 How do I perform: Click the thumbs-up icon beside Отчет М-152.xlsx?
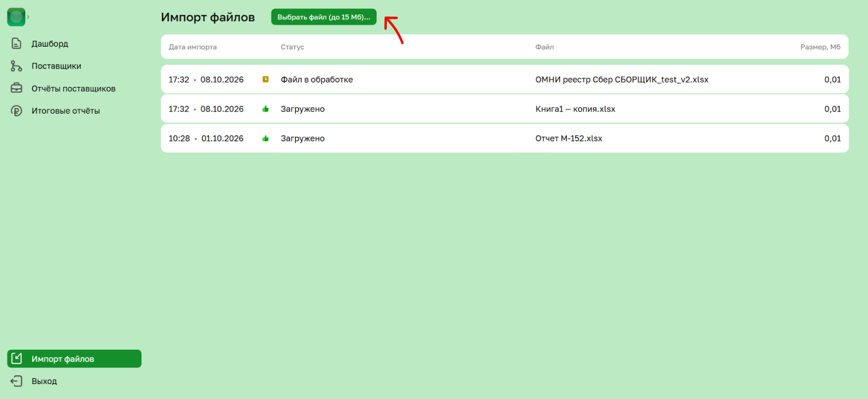pos(265,138)
